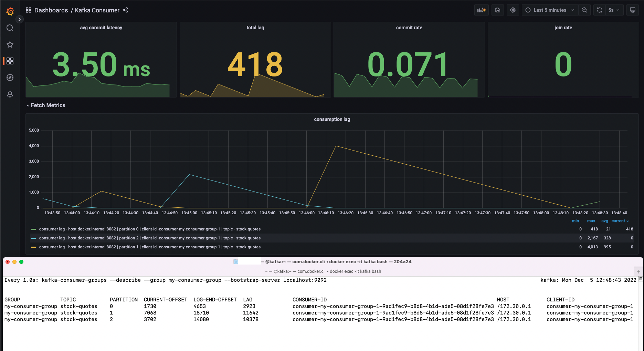The image size is (644, 351).
Task: Open the Explore compass icon
Action: pyautogui.click(x=10, y=78)
